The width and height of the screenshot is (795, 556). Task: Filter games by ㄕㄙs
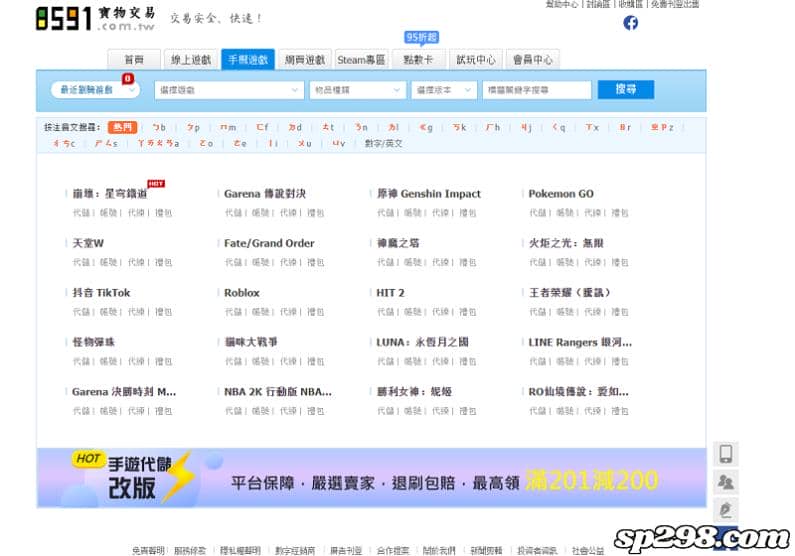106,143
